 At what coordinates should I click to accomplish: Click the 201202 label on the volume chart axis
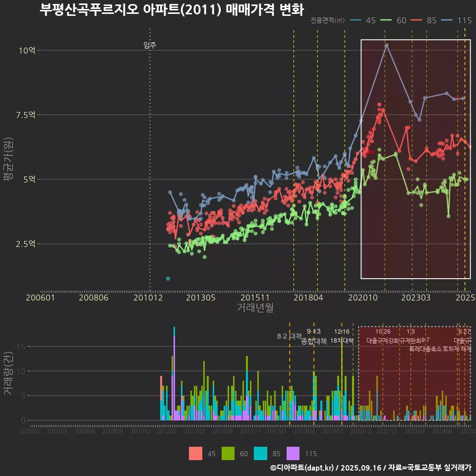pyautogui.click(x=167, y=431)
